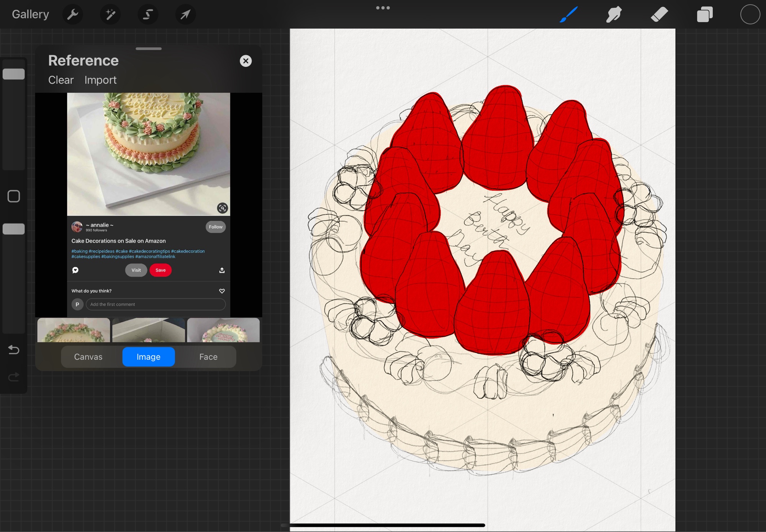Select the Image reference option

point(149,357)
